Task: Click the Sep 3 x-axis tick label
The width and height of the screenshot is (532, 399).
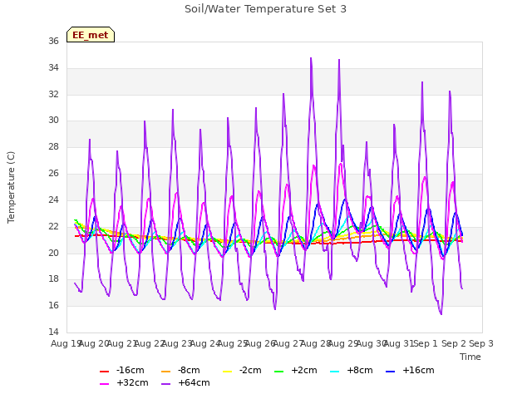Action: coord(481,343)
